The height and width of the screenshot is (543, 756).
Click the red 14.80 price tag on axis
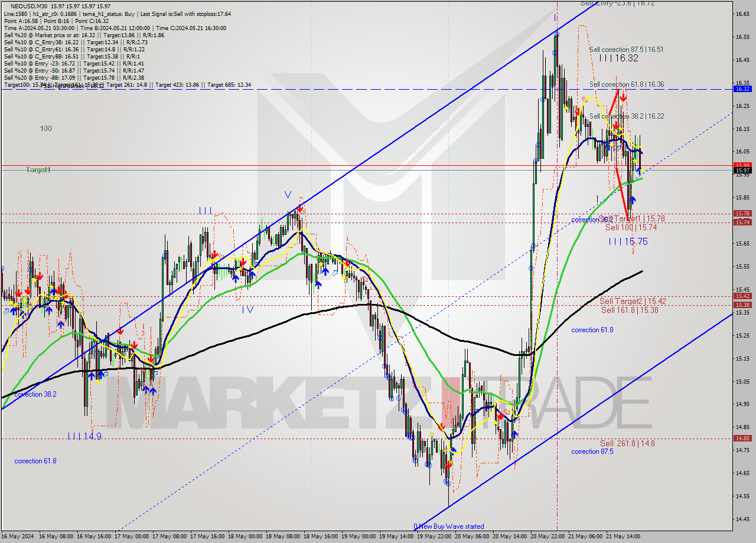point(742,438)
